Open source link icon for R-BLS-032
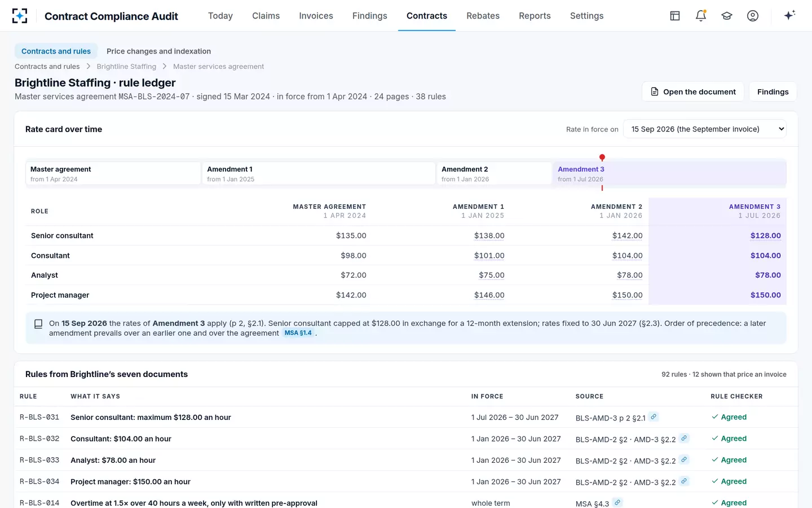 (x=684, y=438)
